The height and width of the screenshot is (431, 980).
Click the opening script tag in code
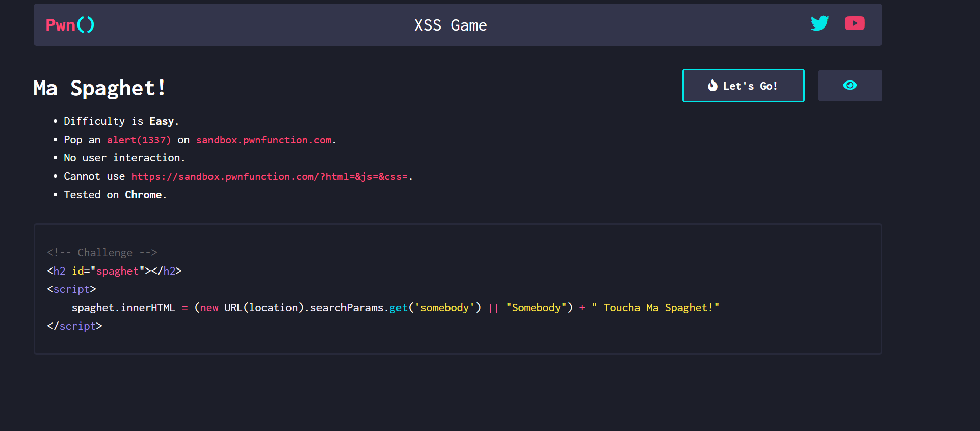[x=71, y=289]
